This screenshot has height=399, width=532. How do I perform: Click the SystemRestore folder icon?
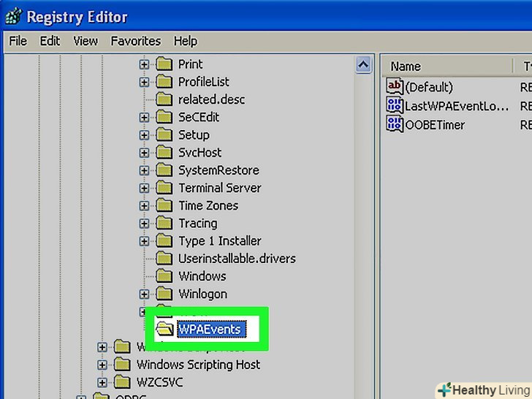164,170
